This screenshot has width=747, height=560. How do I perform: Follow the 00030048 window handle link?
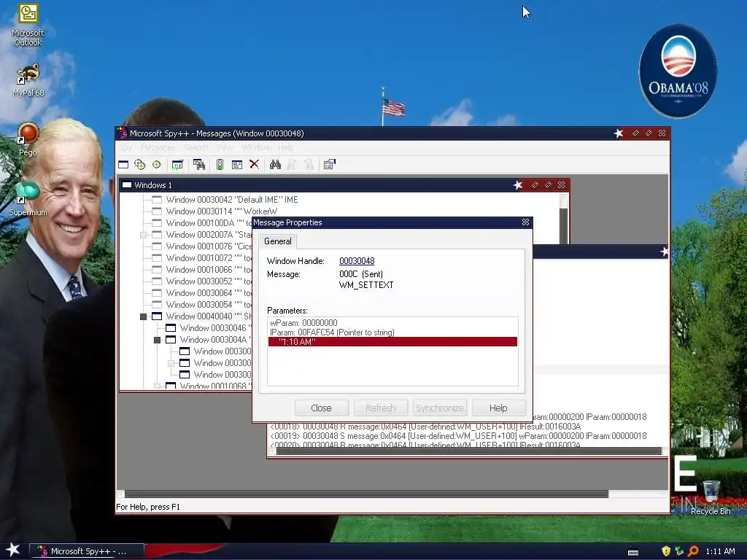click(357, 261)
